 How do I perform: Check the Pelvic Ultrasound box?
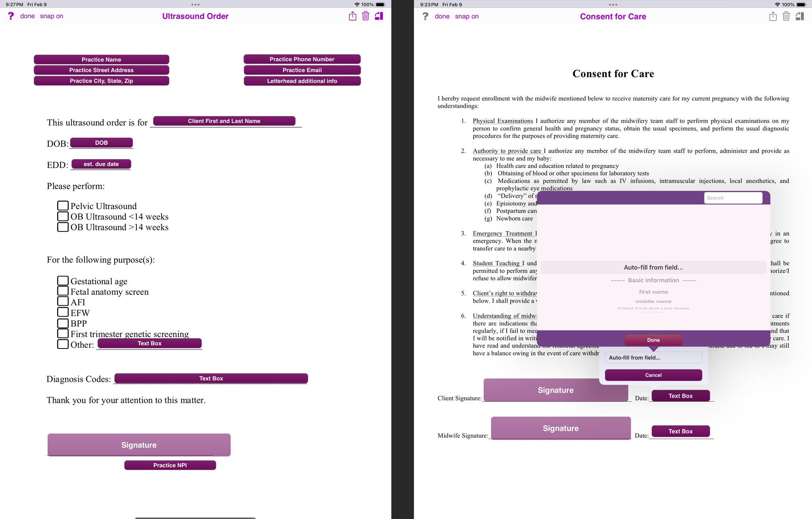point(63,205)
